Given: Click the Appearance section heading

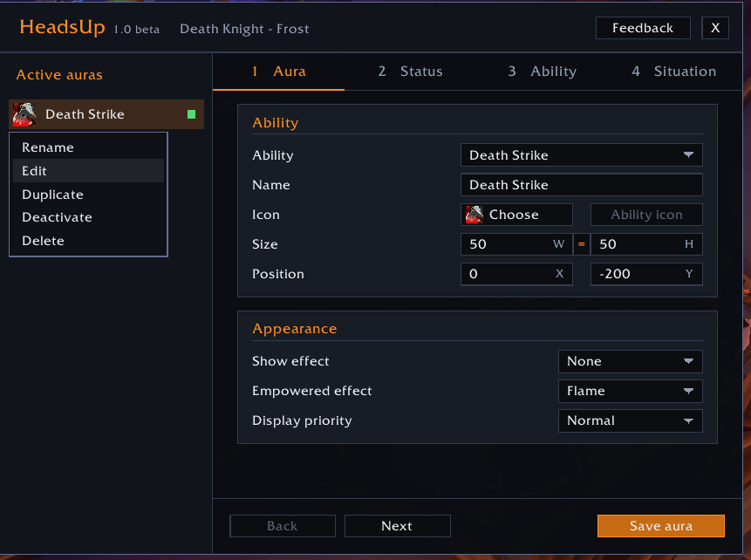Looking at the screenshot, I should point(295,329).
